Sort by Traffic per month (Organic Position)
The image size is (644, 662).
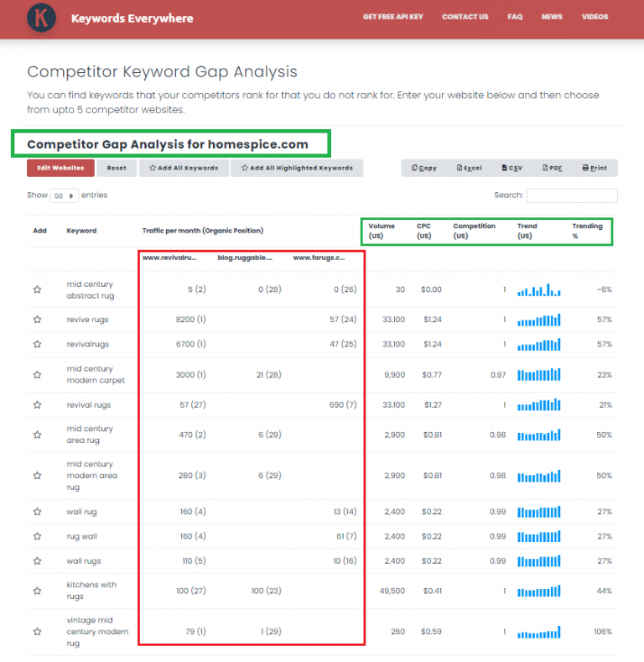pos(203,231)
